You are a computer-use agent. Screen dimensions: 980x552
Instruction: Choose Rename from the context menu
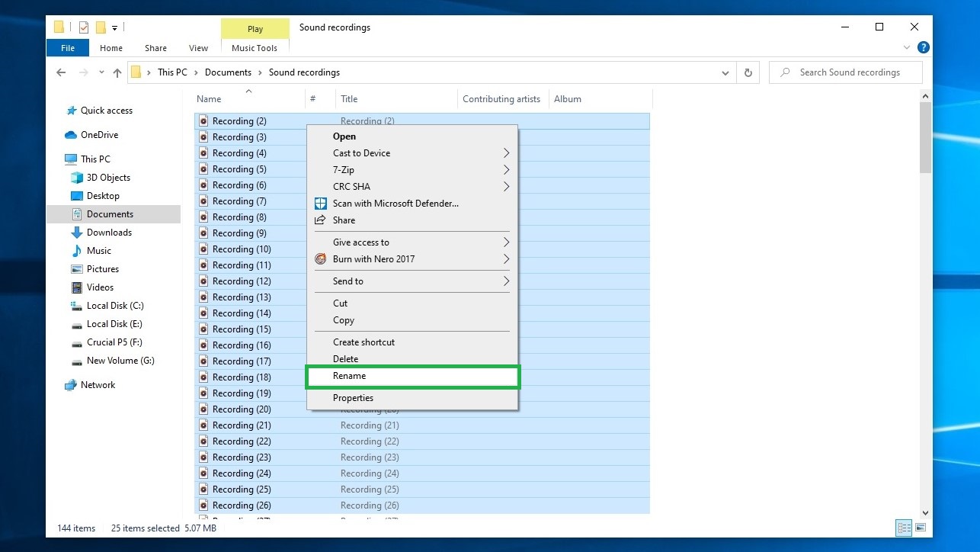412,376
